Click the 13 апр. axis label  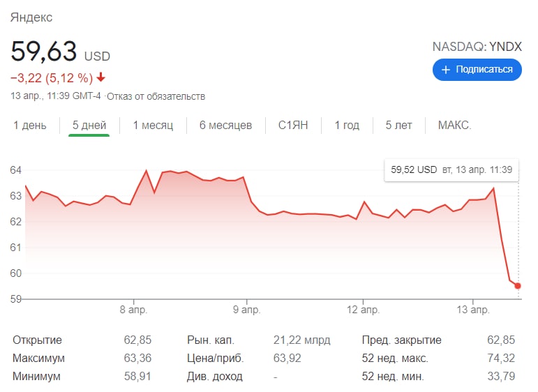473,310
